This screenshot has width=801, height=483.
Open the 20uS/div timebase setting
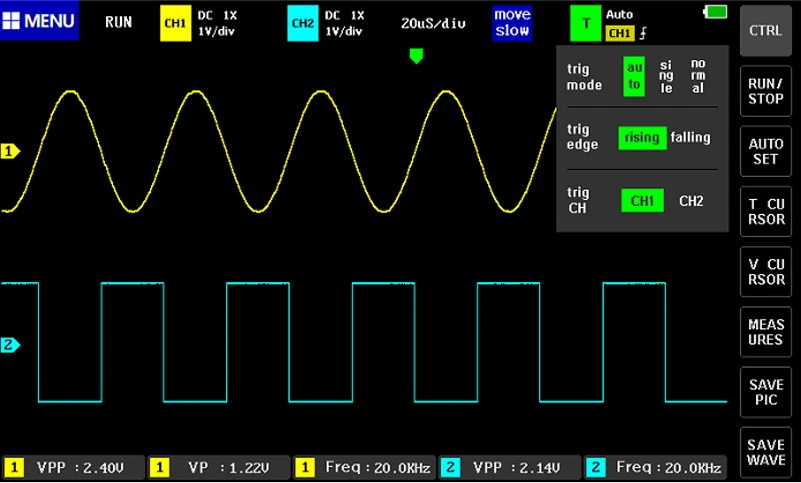(433, 24)
